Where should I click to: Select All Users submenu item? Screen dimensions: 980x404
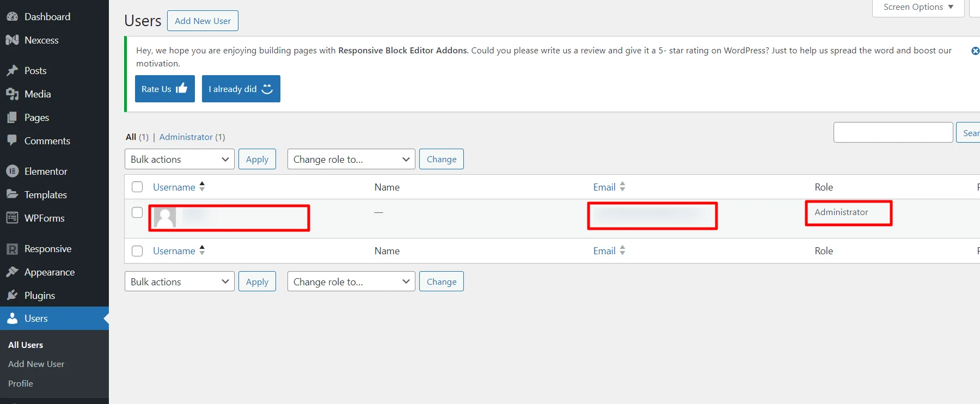point(26,345)
